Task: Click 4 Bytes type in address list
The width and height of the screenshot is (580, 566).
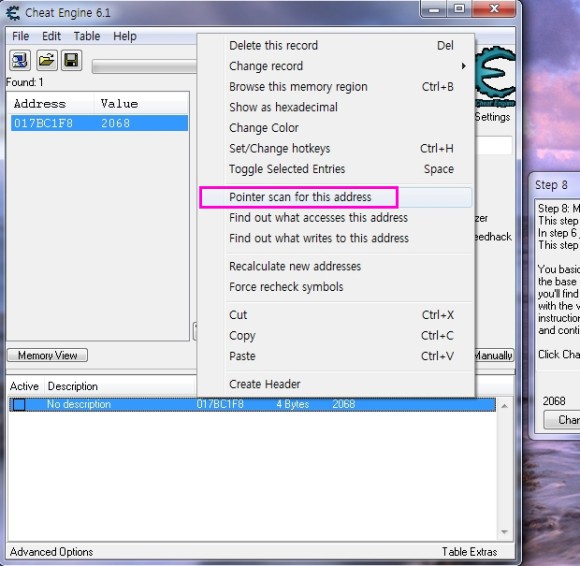Action: coord(293,404)
